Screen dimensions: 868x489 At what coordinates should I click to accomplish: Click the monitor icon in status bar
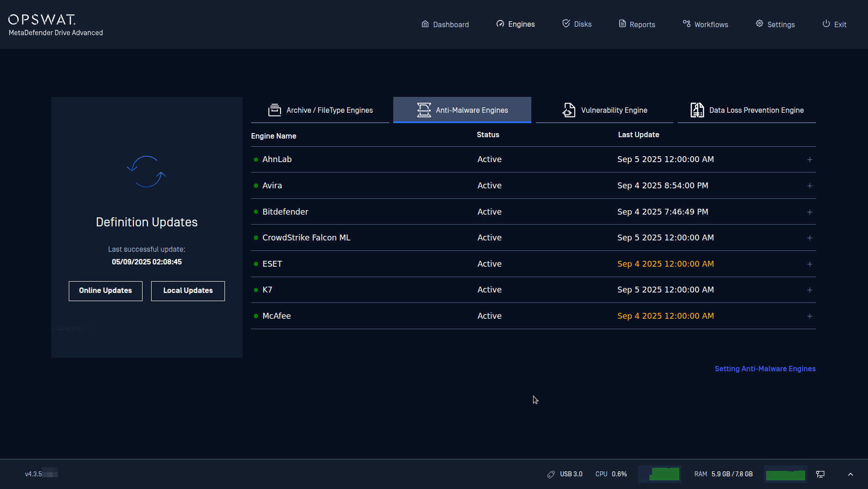point(820,474)
